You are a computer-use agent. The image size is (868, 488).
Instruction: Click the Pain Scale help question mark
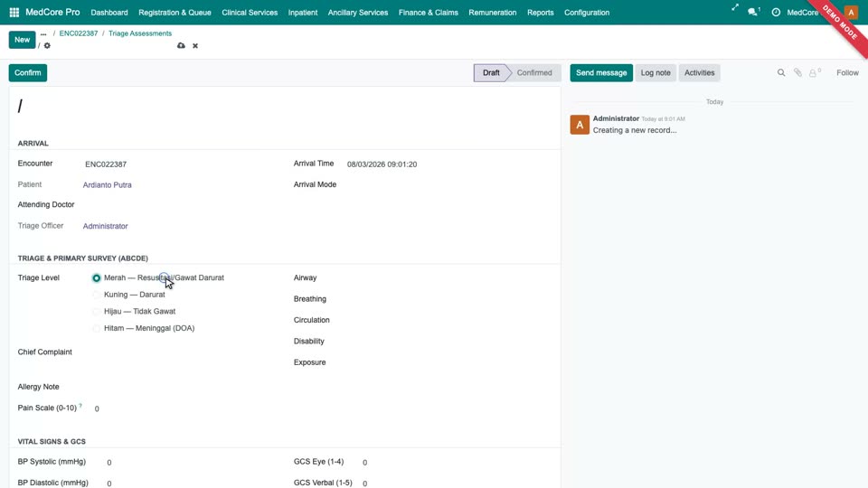(x=80, y=406)
